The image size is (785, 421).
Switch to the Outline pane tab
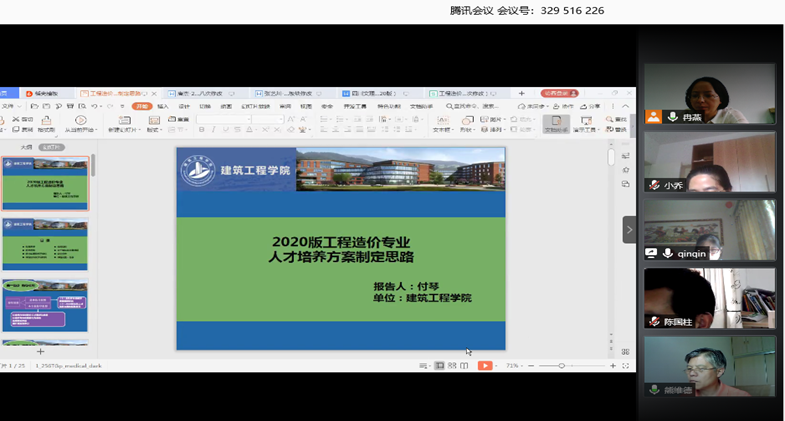27,147
